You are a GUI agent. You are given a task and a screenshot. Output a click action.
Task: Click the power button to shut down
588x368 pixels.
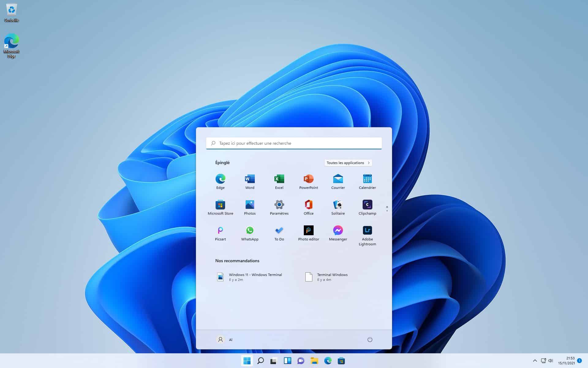point(370,339)
